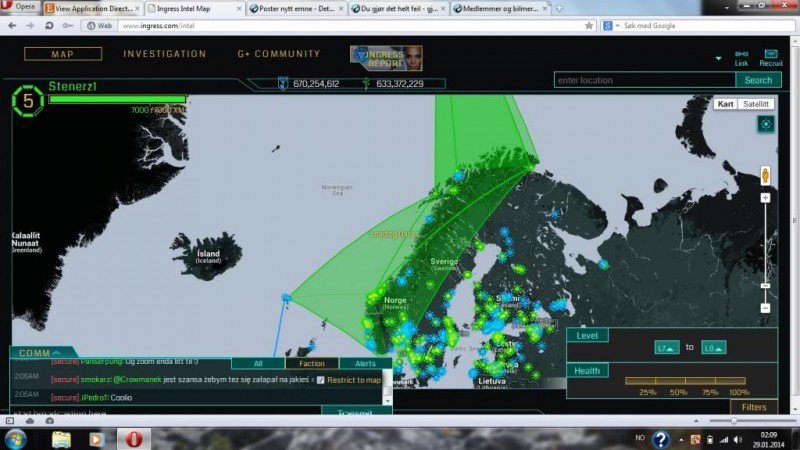Center the map on my location
The width and height of the screenshot is (800, 450).
pos(766,124)
